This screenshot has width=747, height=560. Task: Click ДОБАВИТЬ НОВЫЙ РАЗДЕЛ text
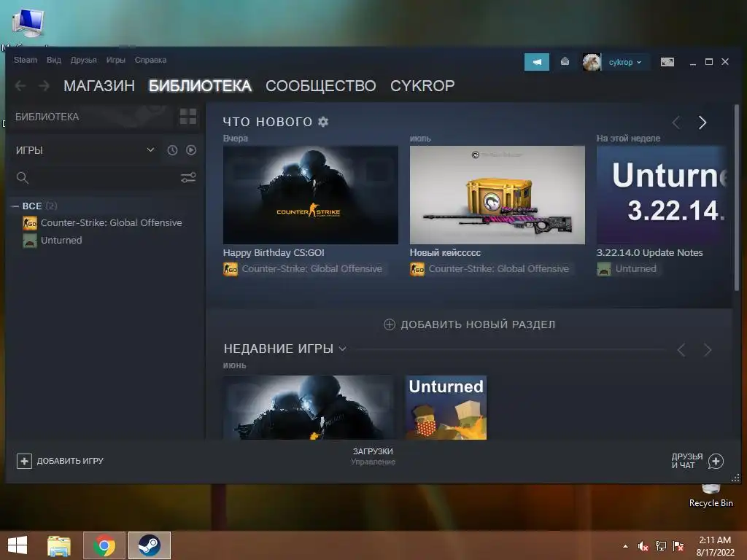(478, 324)
